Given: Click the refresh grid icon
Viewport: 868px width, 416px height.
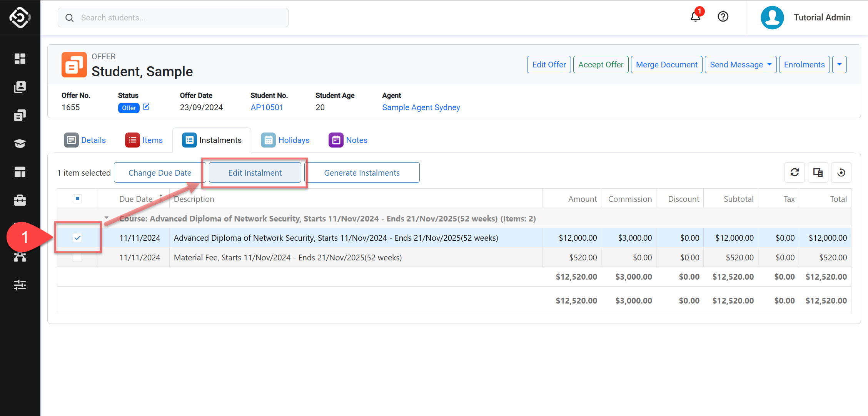Looking at the screenshot, I should point(795,173).
